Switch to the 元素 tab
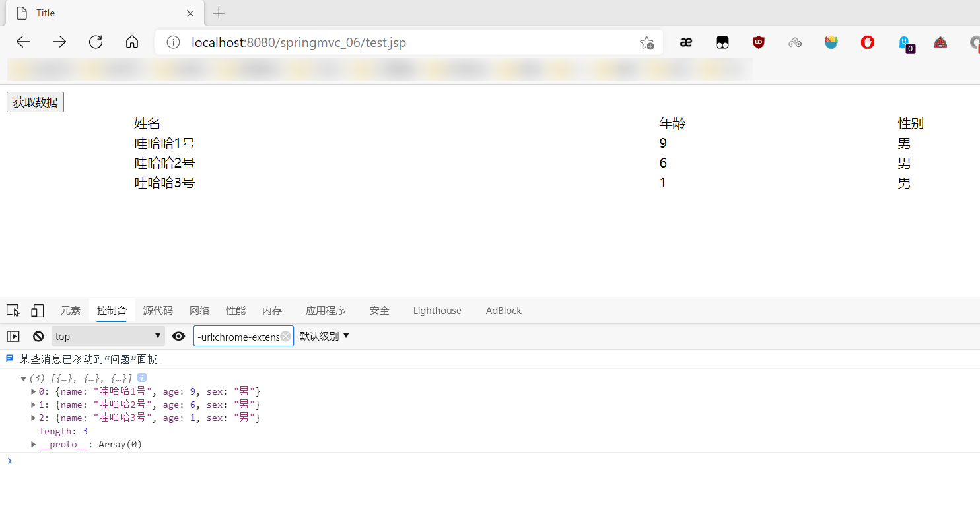The width and height of the screenshot is (980, 520). pos(71,311)
